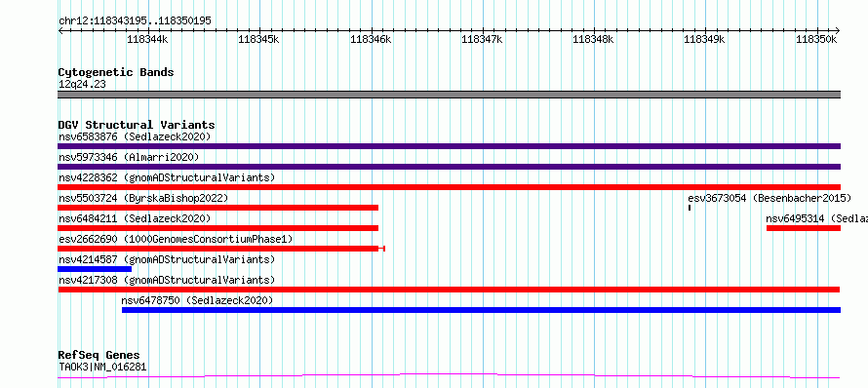
Task: Select the purple nsv6583876 variant bar
Action: (449, 146)
